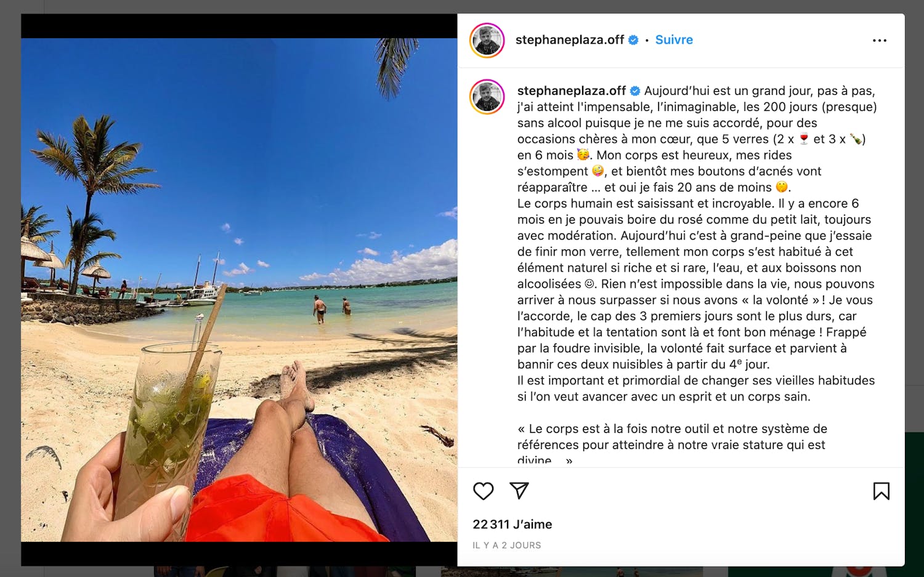This screenshot has height=577, width=924.
Task: Click the quote paragraph beginning 'Le corps est à la fois'
Action: (672, 445)
